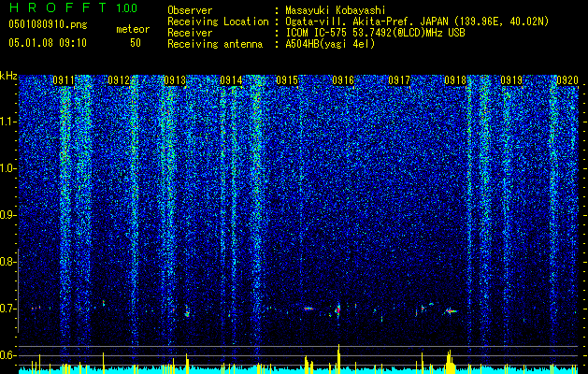Click the 0.9 frequency axis label
This screenshot has height=374, width=588.
(x=7, y=215)
